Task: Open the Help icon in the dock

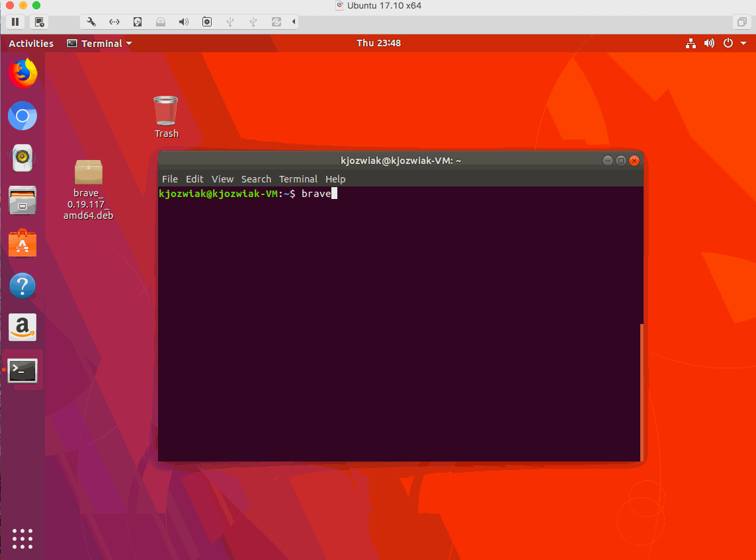Action: [x=22, y=285]
